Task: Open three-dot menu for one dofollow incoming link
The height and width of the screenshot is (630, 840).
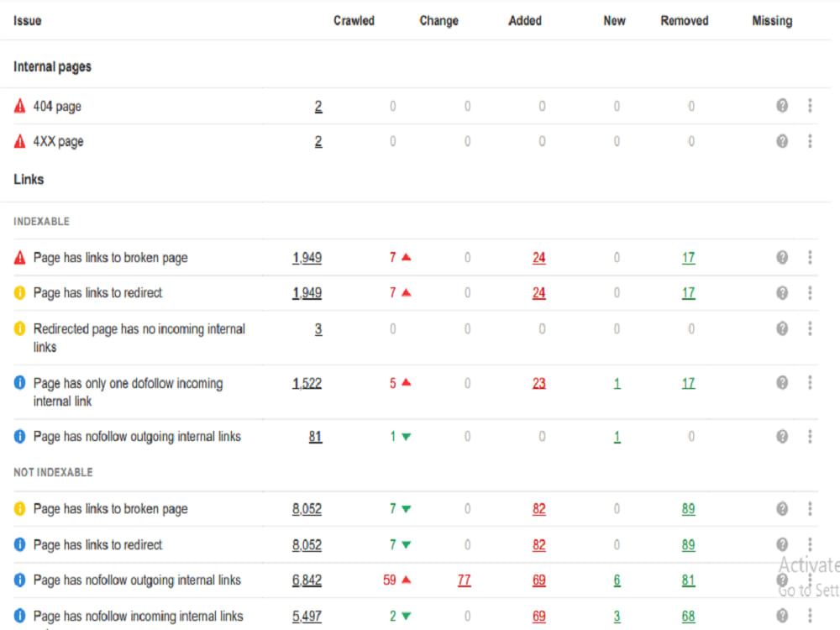Action: click(x=810, y=382)
